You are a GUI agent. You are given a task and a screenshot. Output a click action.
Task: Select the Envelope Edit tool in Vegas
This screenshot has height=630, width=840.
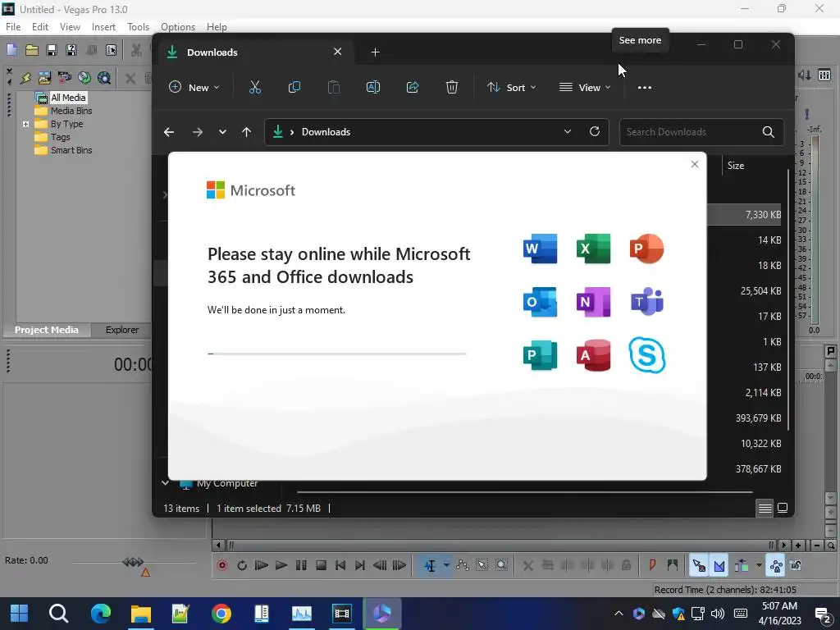[463, 565]
